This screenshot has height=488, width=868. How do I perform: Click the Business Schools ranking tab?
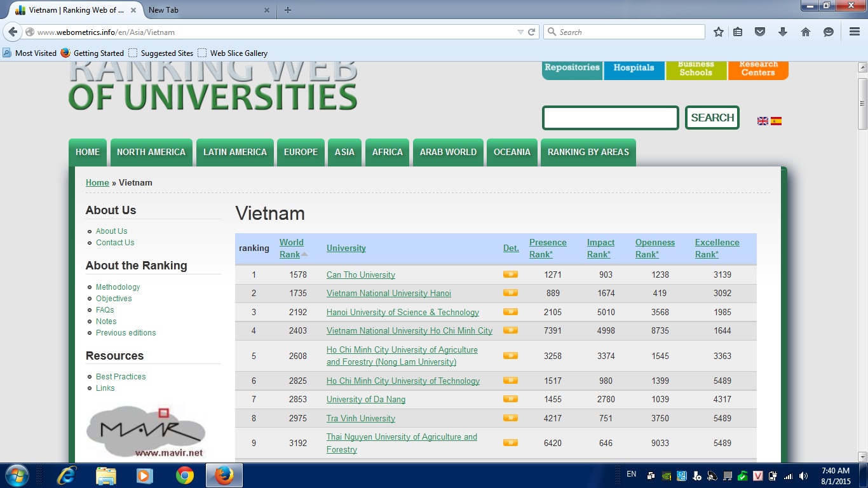pyautogui.click(x=696, y=70)
